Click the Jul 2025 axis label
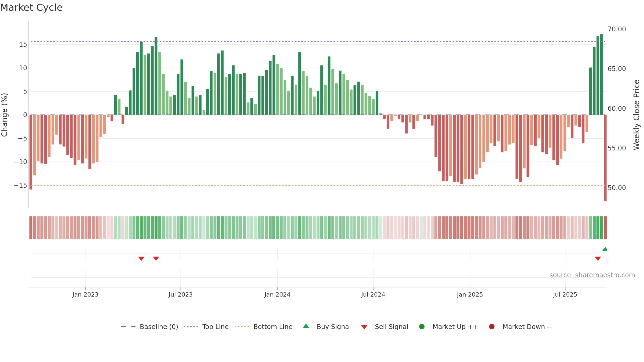 pyautogui.click(x=565, y=294)
